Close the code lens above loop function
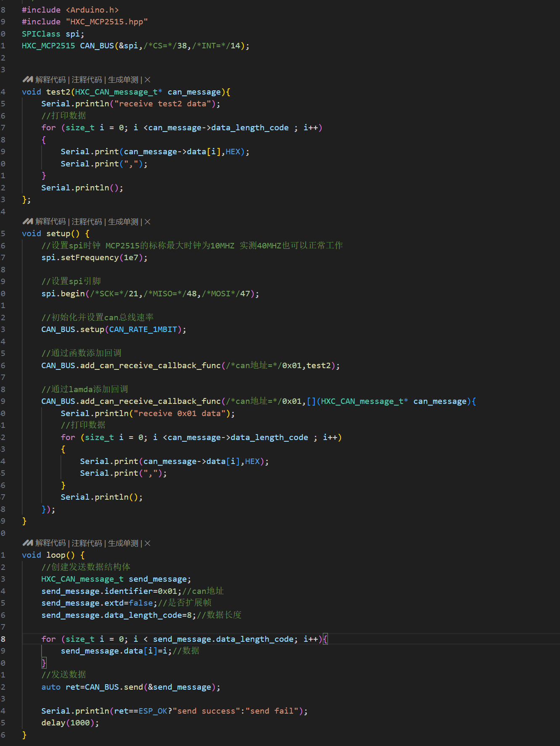This screenshot has width=560, height=746. click(x=148, y=543)
